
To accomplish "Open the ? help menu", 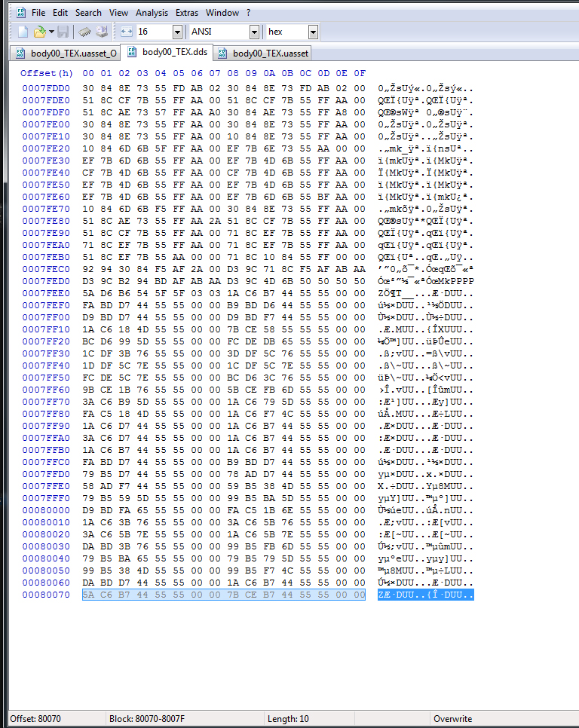I will point(248,13).
